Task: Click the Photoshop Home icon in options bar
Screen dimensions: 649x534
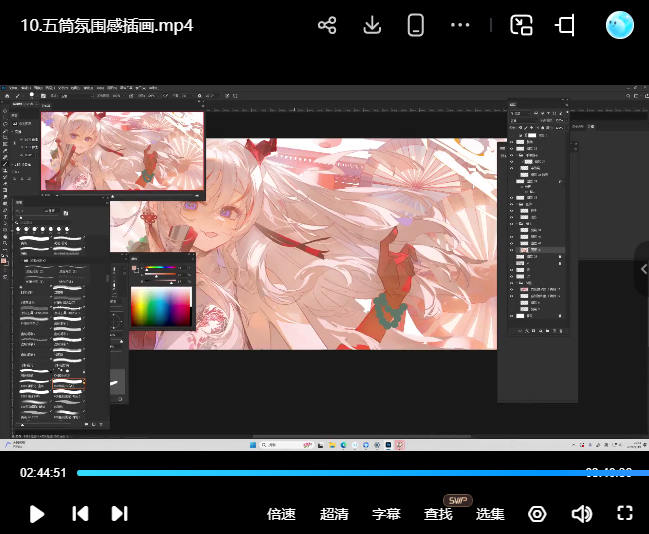Action: tap(7, 96)
